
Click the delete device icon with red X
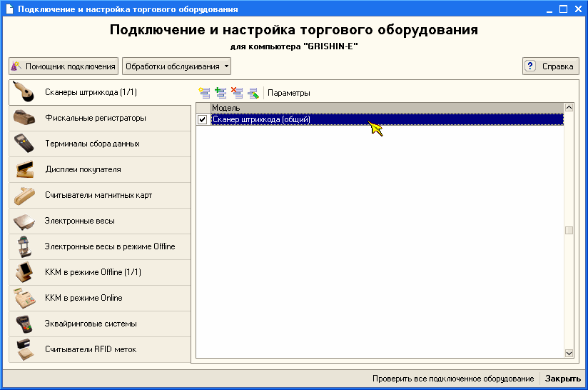tap(237, 93)
